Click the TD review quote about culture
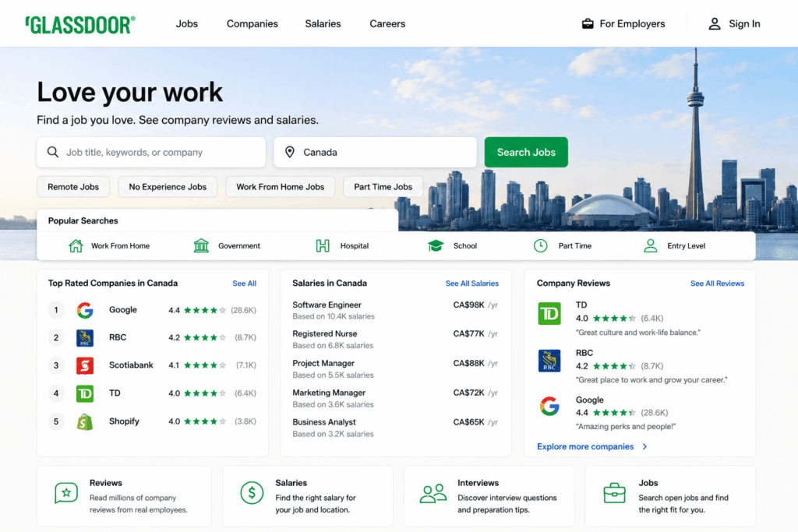 click(x=637, y=332)
